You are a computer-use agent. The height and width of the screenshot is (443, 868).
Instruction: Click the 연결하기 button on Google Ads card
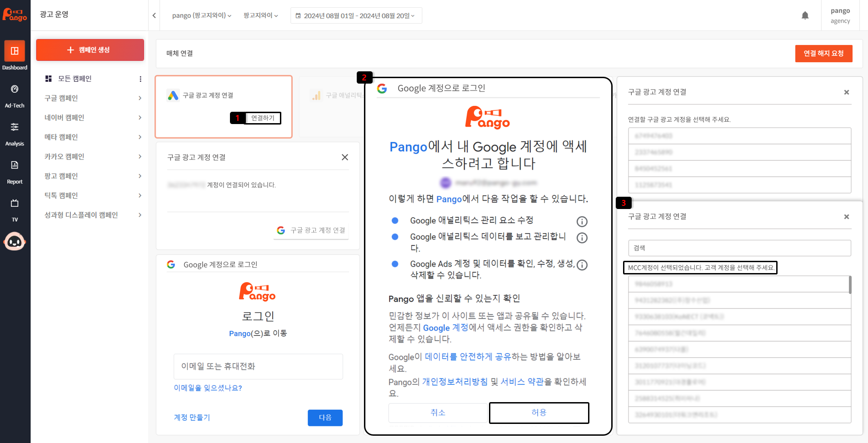coord(263,118)
